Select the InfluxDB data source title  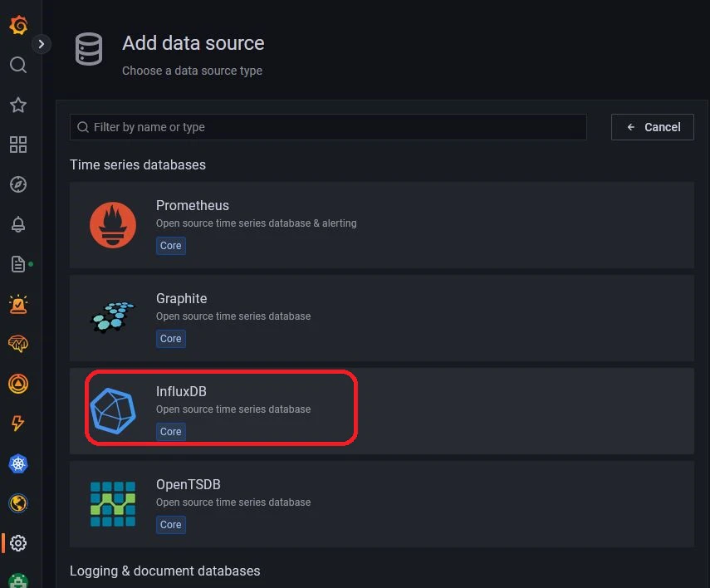181,391
